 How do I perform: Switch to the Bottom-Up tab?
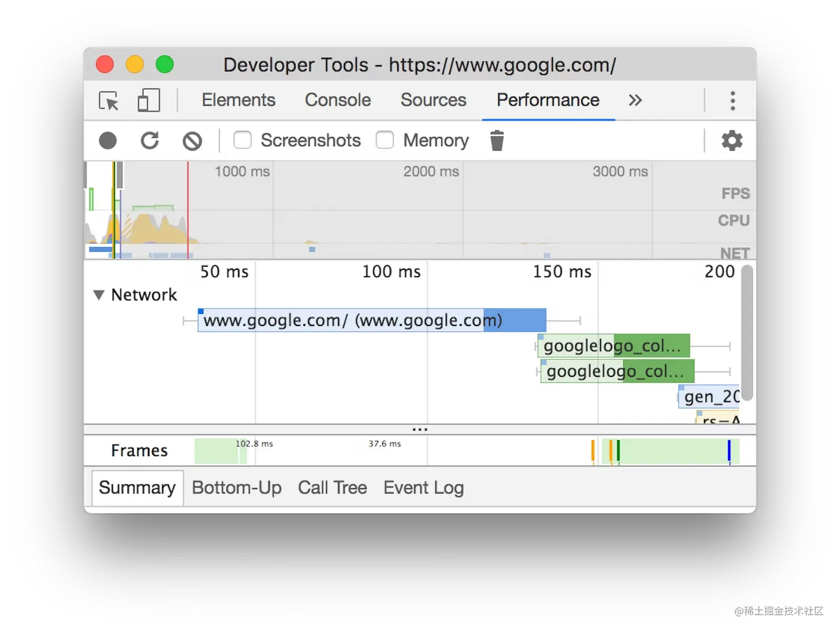(237, 488)
